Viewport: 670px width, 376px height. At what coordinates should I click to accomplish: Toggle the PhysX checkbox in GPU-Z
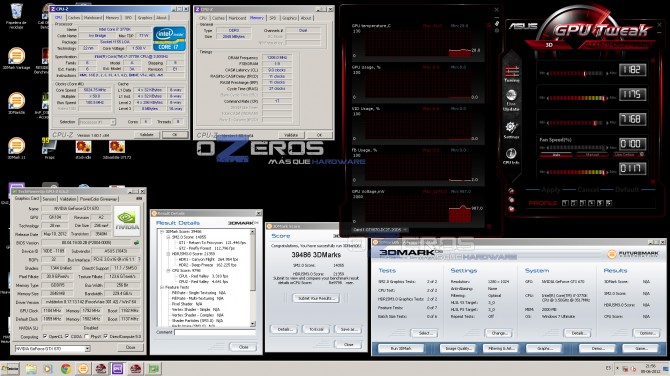87,337
